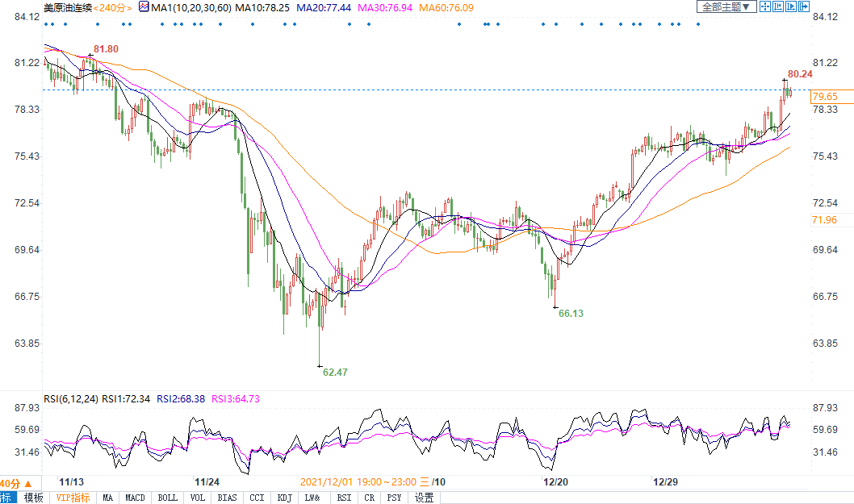Click the second icon right of 全部主题

tap(777, 6)
